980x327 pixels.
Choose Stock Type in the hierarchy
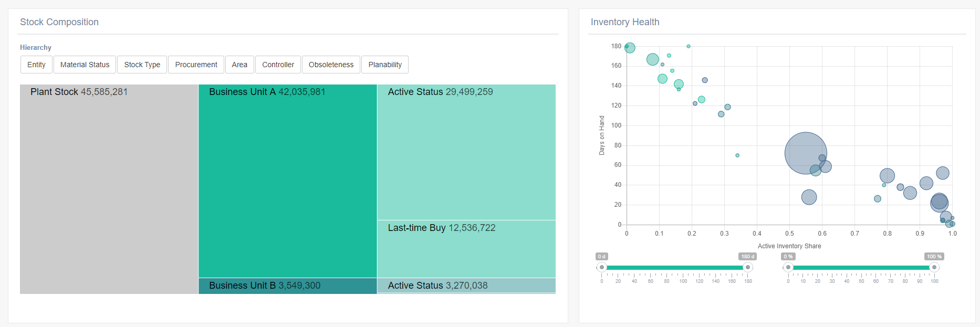142,65
